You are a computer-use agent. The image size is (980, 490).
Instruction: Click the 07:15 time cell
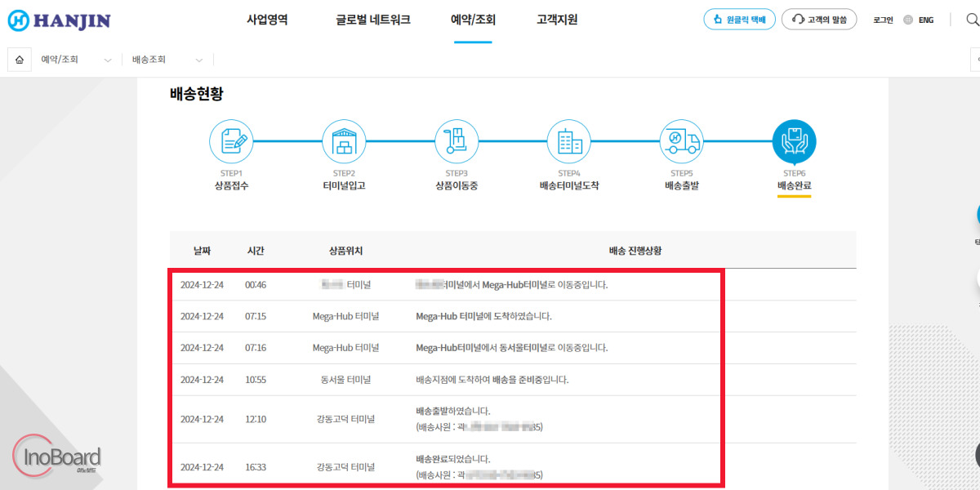pyautogui.click(x=256, y=316)
